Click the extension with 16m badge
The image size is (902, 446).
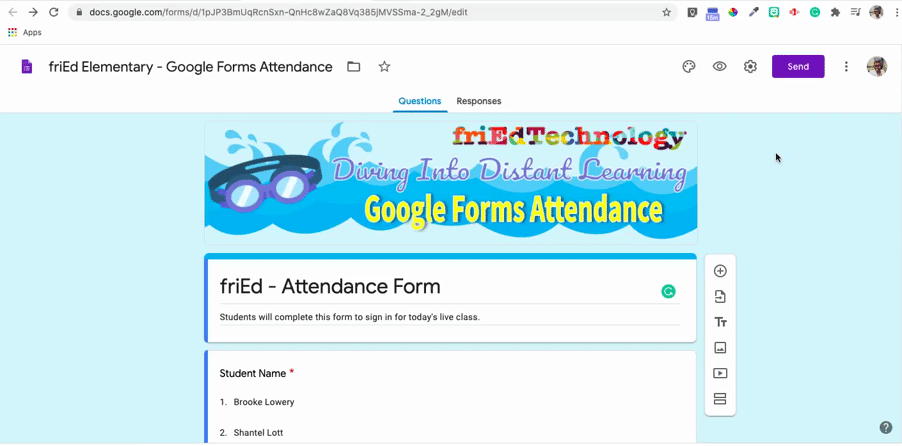tap(712, 14)
